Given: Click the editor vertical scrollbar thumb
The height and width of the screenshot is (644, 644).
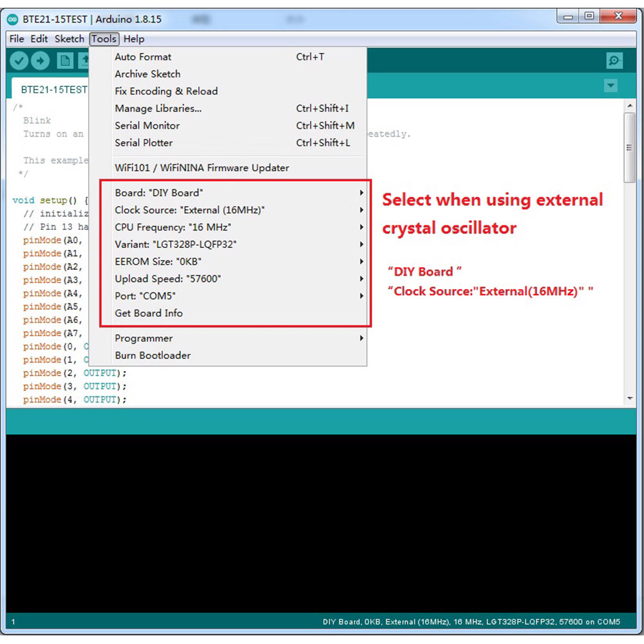Looking at the screenshot, I should click(x=630, y=147).
